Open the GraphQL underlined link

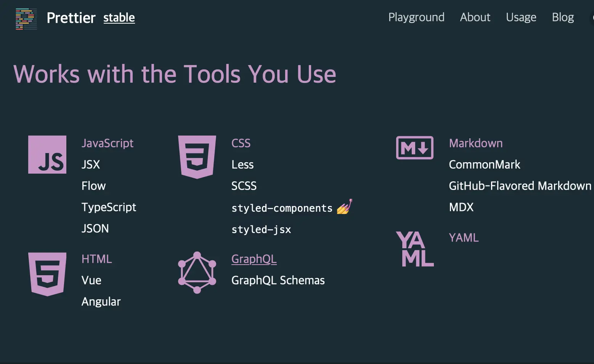(x=254, y=259)
